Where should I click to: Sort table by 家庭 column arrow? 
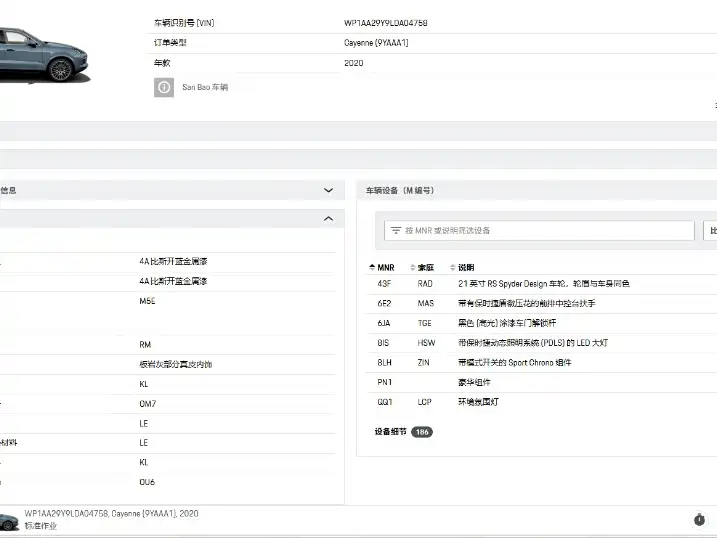point(413,267)
